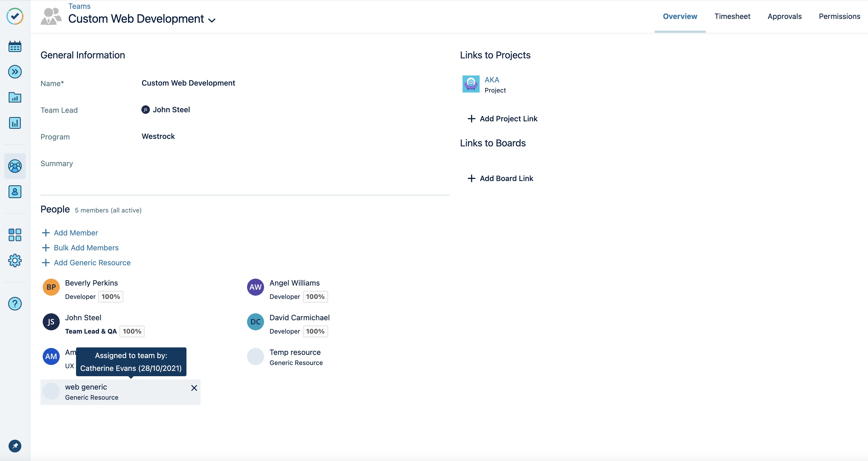Open the Approvals tab
The width and height of the screenshot is (868, 461).
pyautogui.click(x=784, y=16)
